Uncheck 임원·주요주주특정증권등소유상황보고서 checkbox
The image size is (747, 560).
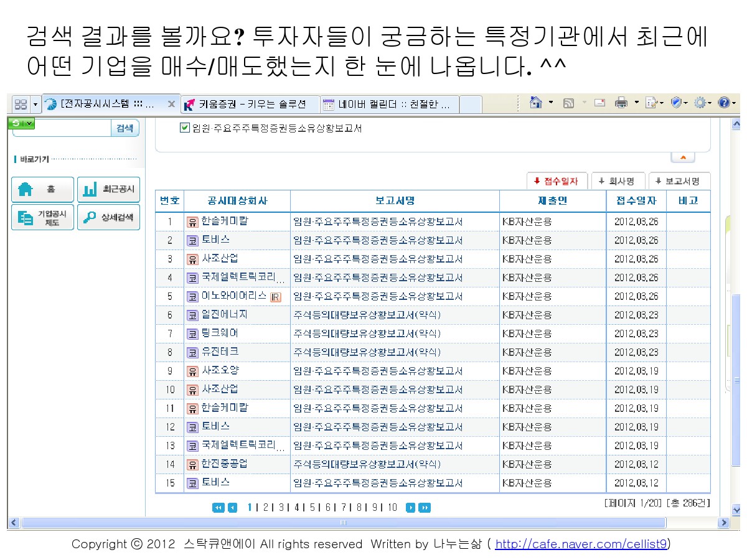click(x=184, y=128)
